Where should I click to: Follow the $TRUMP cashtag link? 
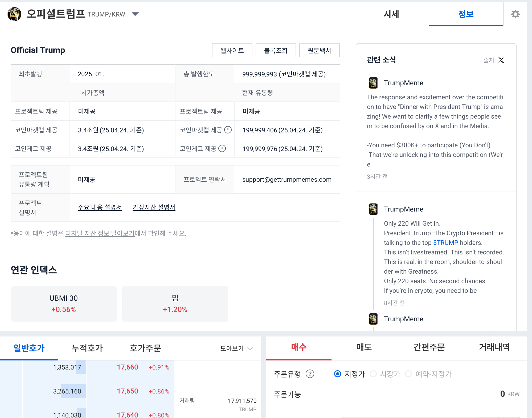[x=446, y=243]
